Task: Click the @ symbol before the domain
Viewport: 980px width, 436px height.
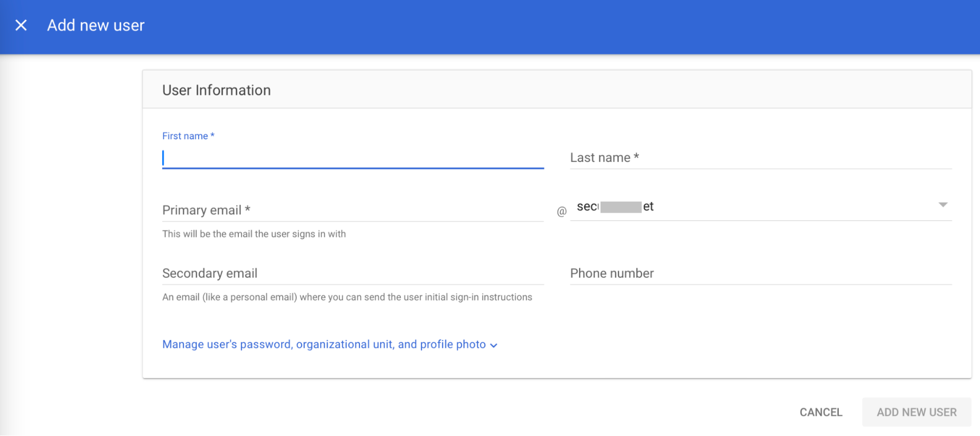Action: (x=562, y=211)
